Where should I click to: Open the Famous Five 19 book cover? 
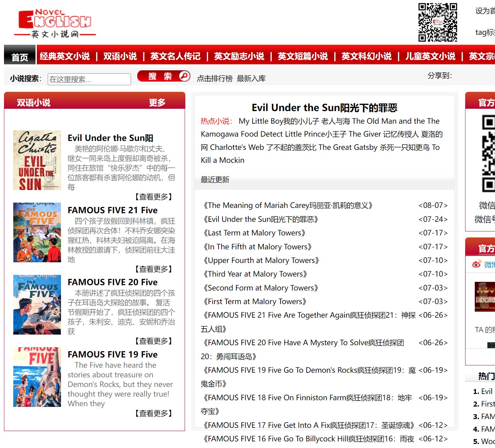coord(37,377)
